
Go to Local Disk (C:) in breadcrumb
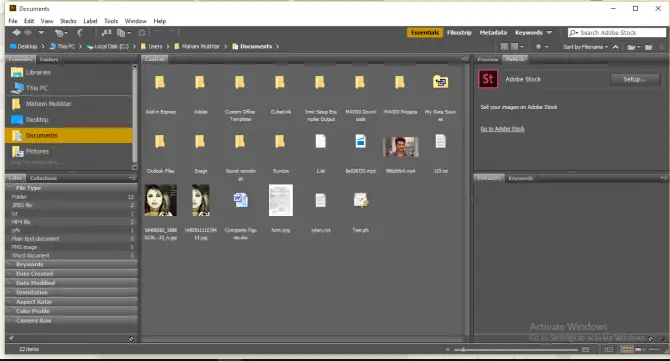point(108,46)
